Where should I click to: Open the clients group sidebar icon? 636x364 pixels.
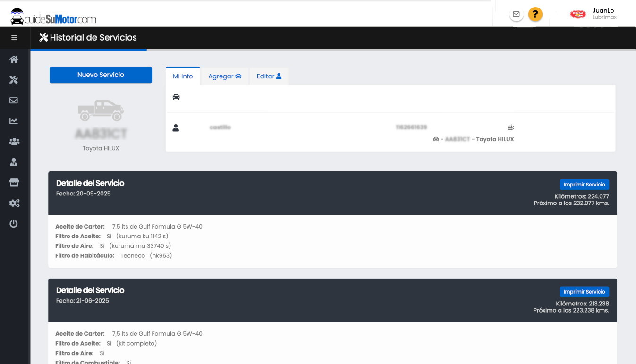tap(14, 142)
